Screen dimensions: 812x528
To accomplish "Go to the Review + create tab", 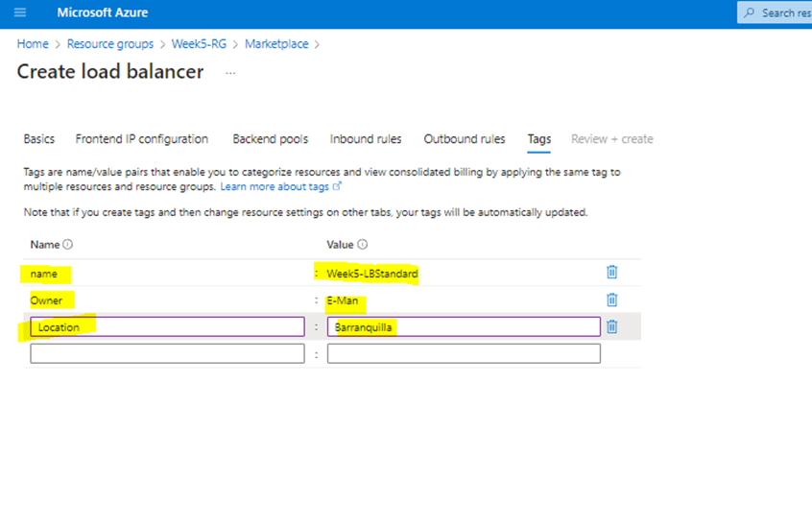I will click(612, 139).
